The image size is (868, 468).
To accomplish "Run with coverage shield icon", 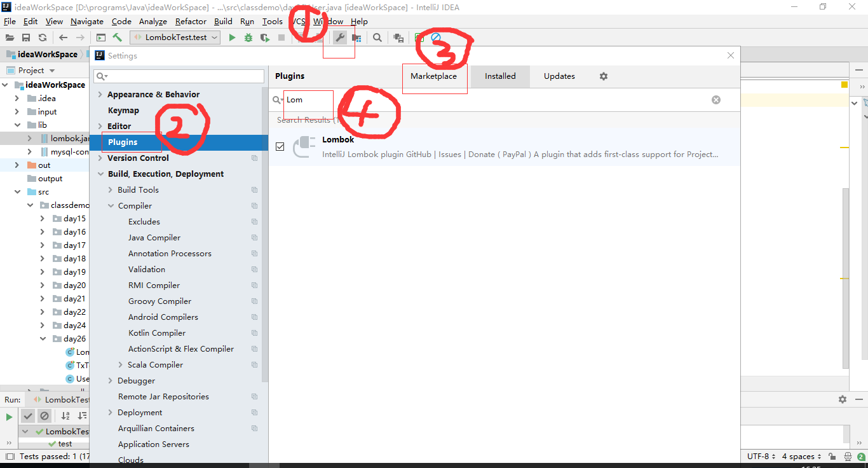I will pyautogui.click(x=265, y=38).
